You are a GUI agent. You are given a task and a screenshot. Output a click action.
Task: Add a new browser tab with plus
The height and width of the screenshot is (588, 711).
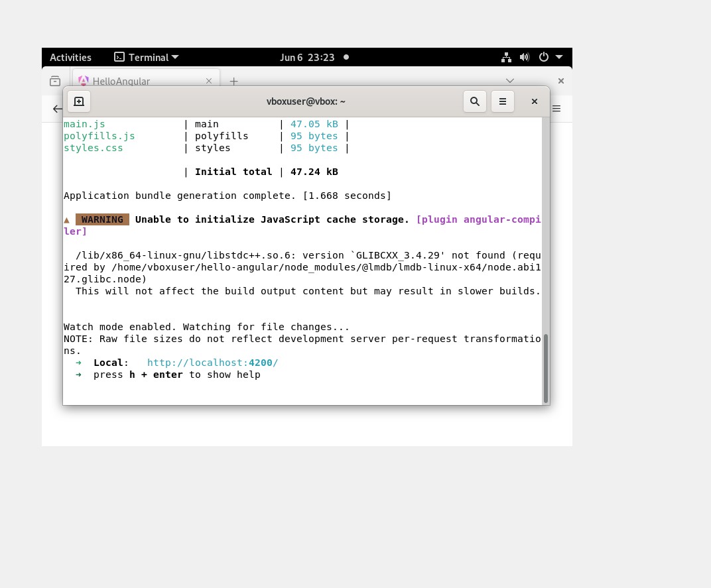click(x=233, y=81)
